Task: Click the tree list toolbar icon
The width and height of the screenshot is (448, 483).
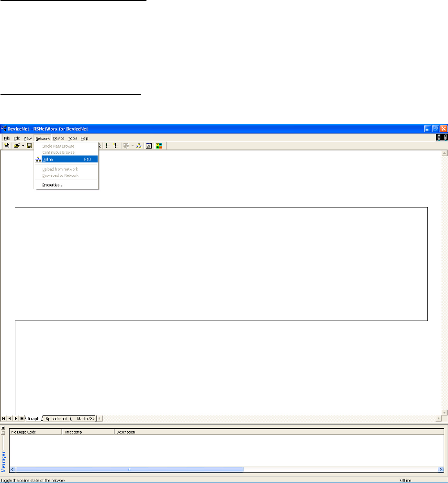Action: pyautogui.click(x=108, y=146)
